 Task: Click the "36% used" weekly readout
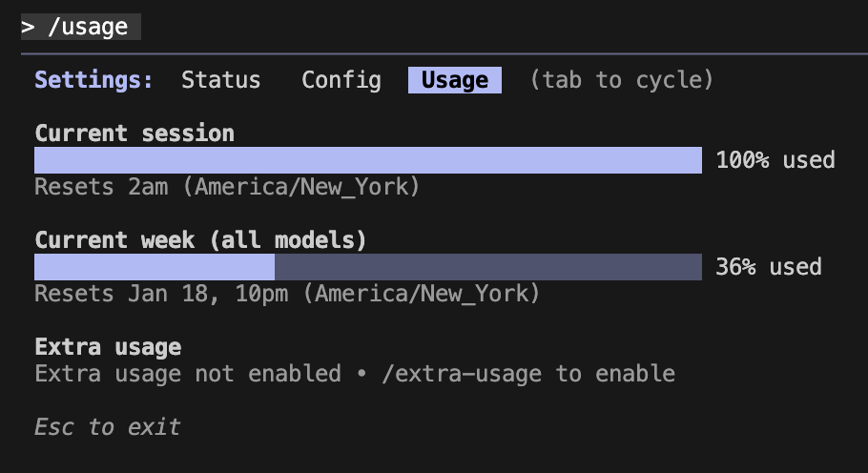point(768,267)
